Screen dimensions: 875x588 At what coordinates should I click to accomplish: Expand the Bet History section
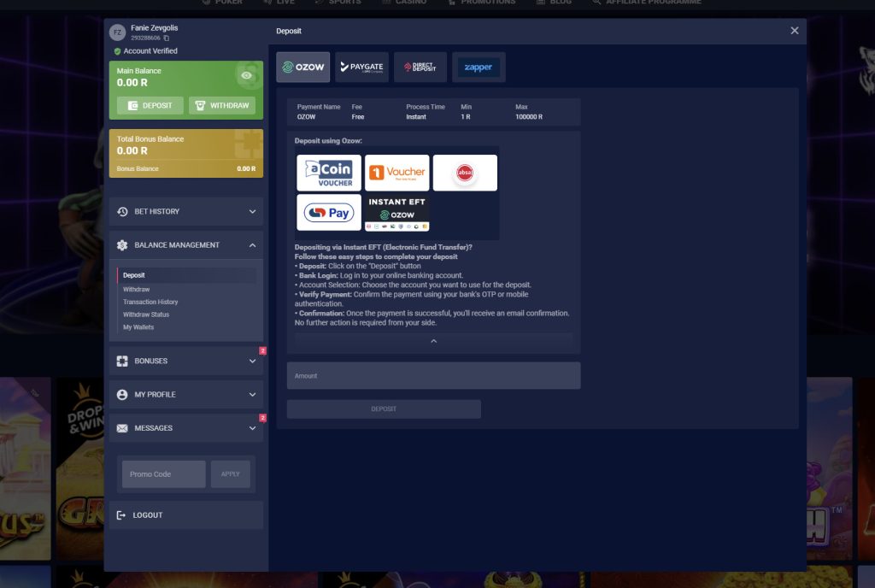[185, 211]
